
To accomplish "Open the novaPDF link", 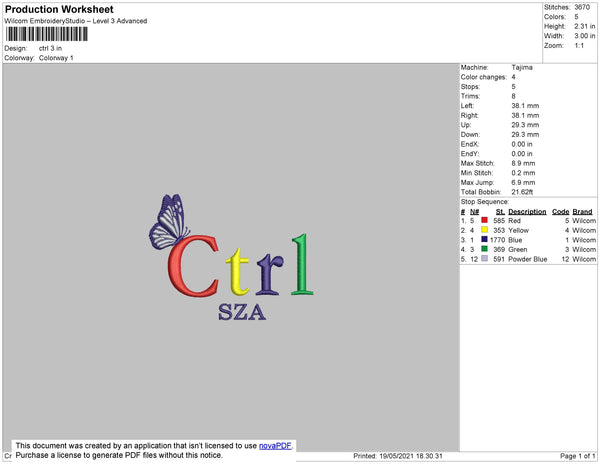I will pyautogui.click(x=275, y=446).
